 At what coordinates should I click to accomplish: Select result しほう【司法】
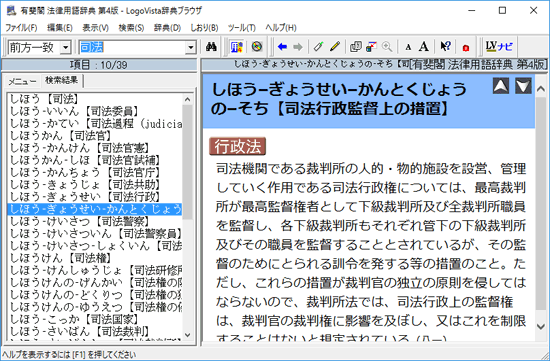click(95, 99)
